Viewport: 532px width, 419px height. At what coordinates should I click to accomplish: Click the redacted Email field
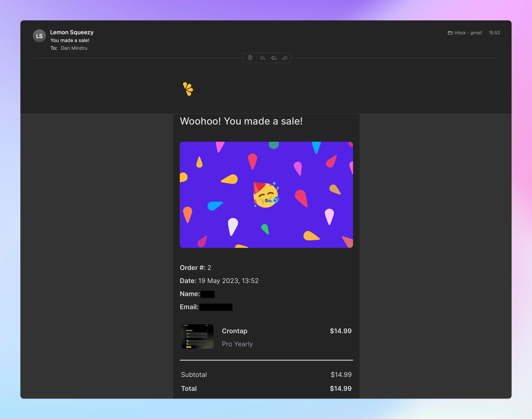216,307
